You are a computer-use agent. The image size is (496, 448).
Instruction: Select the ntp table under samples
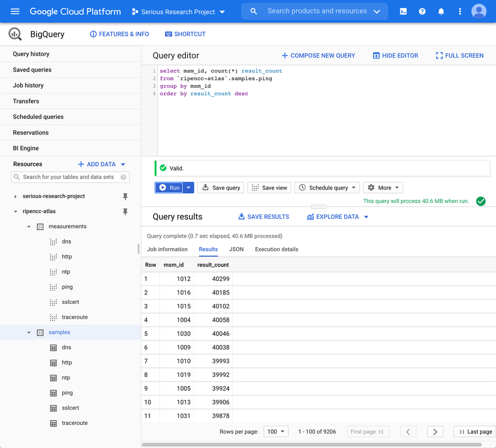click(66, 378)
